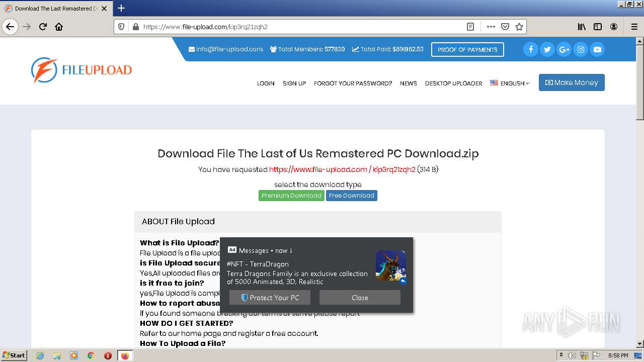Viewport: 644px width, 362px height.
Task: Open page actions three-dot menu
Action: click(x=491, y=27)
